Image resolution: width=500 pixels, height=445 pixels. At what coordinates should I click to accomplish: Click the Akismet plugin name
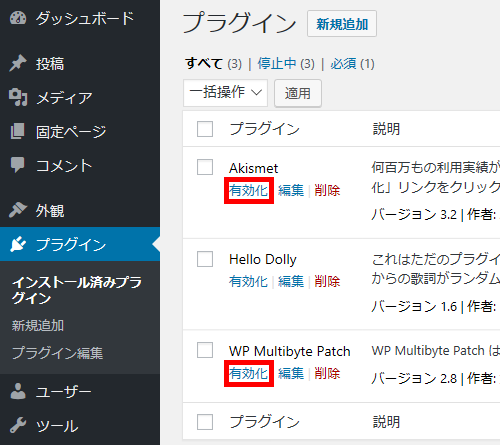[253, 168]
